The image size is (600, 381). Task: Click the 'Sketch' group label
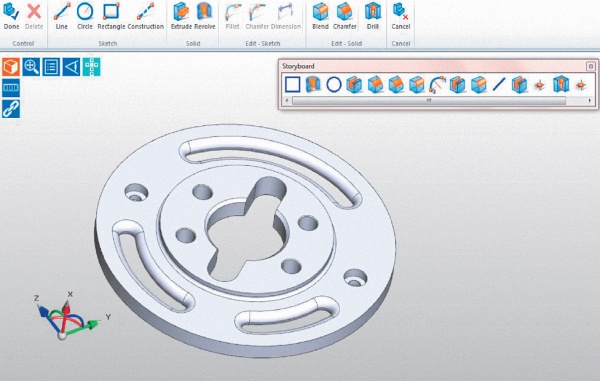(108, 44)
